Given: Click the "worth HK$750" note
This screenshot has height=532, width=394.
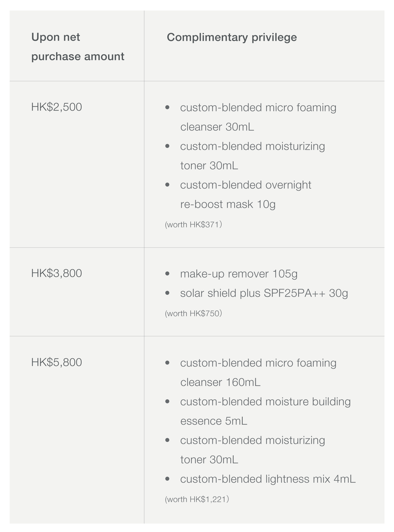Looking at the screenshot, I should tap(193, 313).
